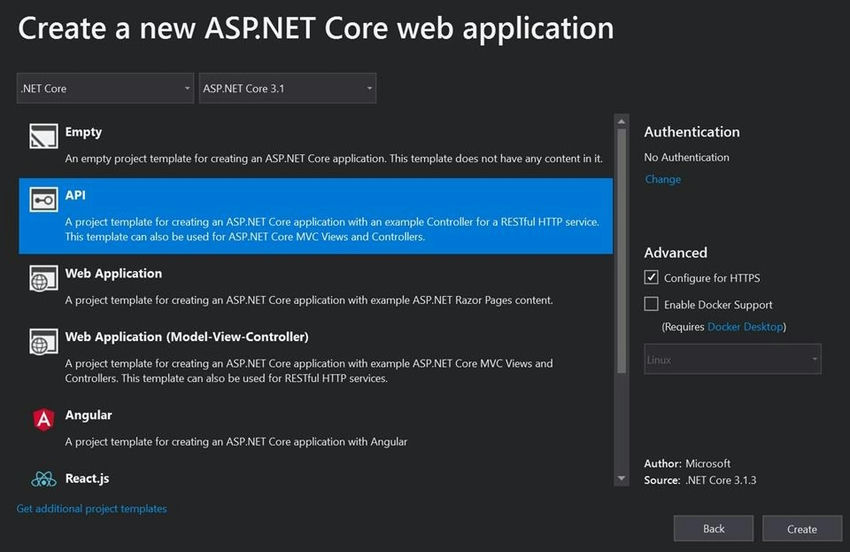850x552 pixels.
Task: Click the Web Application globe icon
Action: (43, 278)
